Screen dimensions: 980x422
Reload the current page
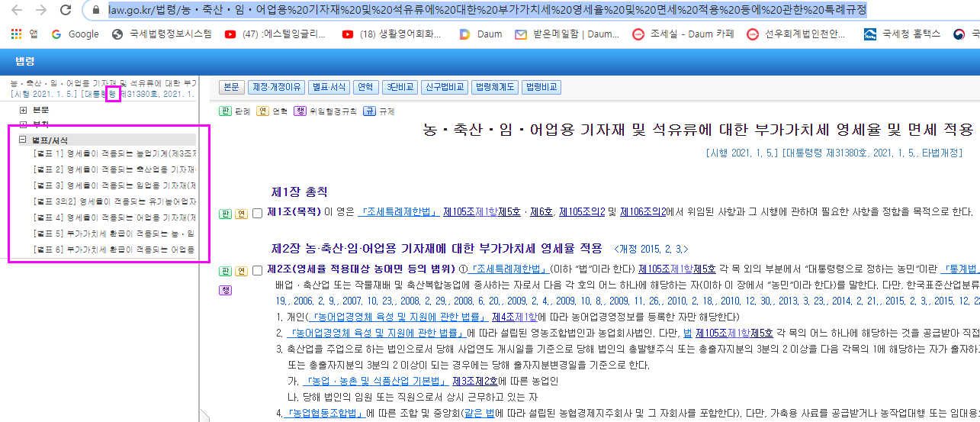point(66,11)
